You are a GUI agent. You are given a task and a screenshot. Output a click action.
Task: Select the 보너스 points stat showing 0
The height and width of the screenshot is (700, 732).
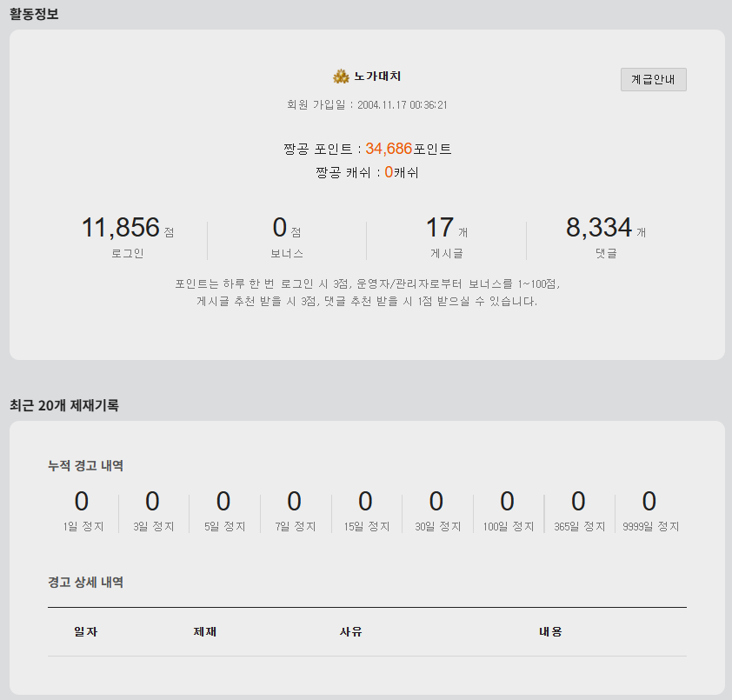point(280,228)
